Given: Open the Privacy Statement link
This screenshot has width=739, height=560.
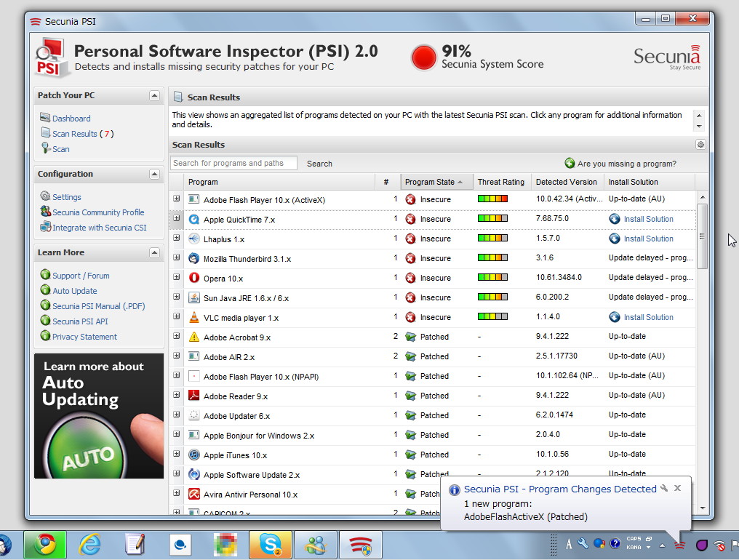Looking at the screenshot, I should pyautogui.click(x=84, y=337).
